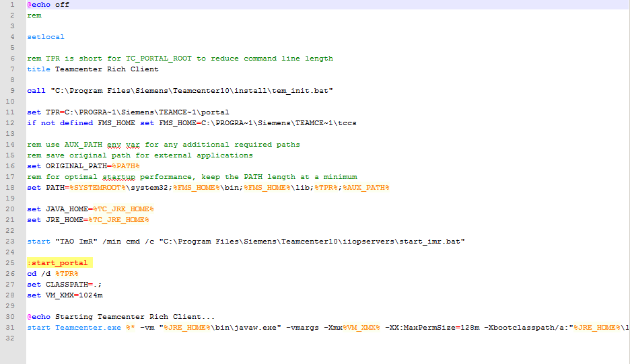Click the start_imr.bat path on line 23
The width and height of the screenshot is (630, 364).
pyautogui.click(x=312, y=242)
